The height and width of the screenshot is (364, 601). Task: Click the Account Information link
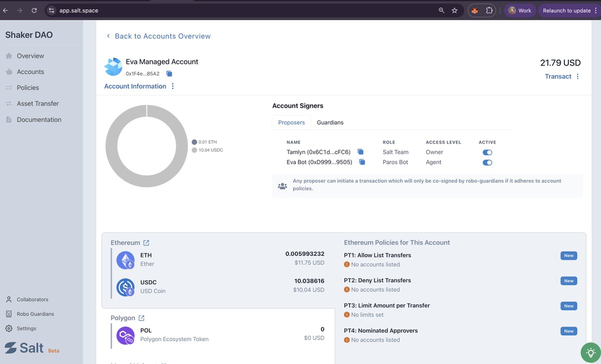pyautogui.click(x=135, y=86)
